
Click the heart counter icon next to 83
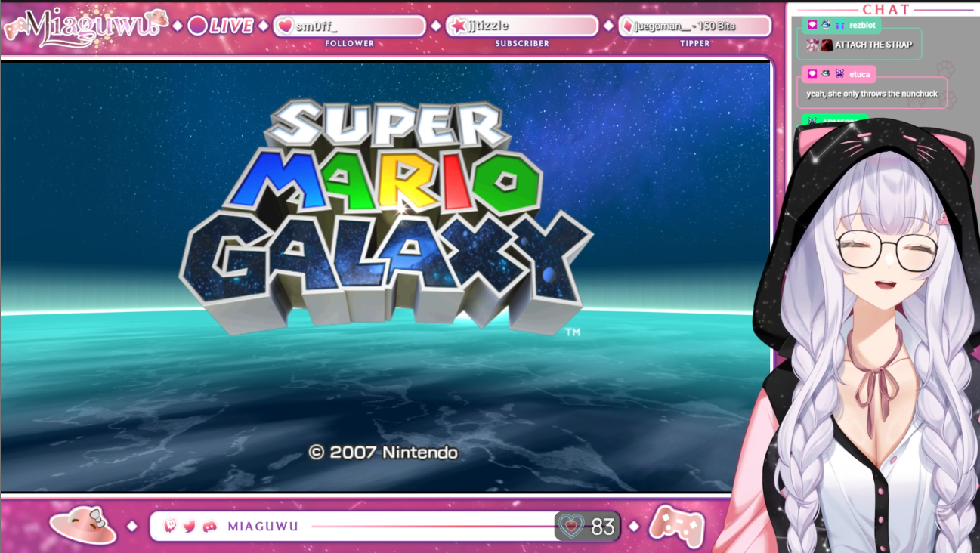pos(573,526)
